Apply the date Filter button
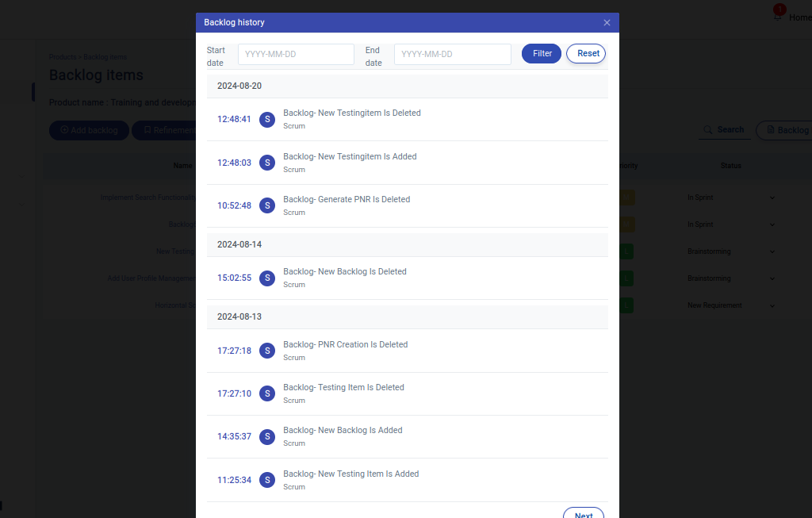Screen dimensions: 812x518 coord(541,54)
